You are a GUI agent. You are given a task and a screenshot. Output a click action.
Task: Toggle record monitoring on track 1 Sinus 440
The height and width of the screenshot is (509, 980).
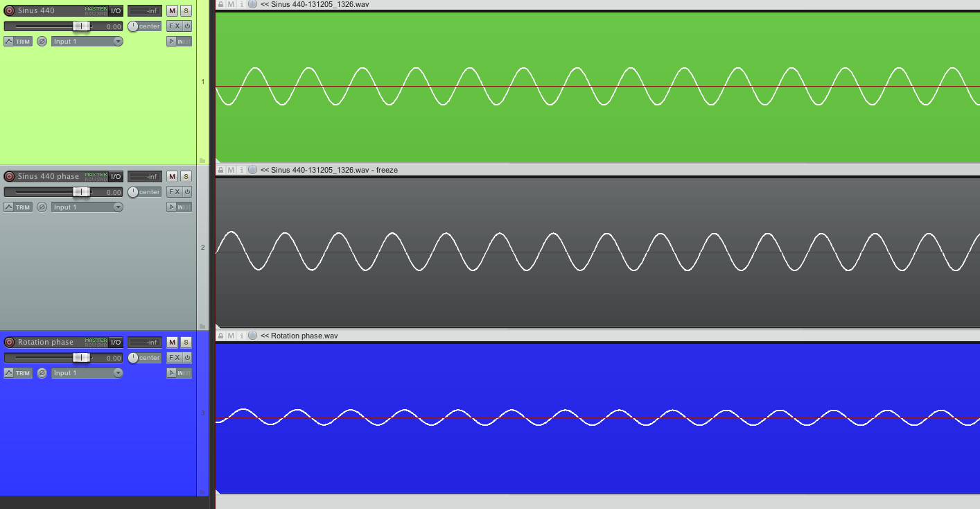tap(170, 42)
